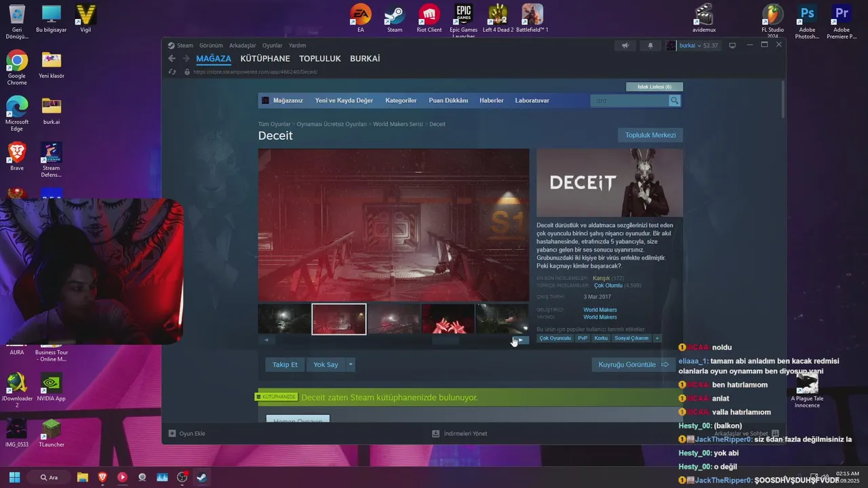Select Epic Games Launcher desktop icon

click(x=464, y=20)
